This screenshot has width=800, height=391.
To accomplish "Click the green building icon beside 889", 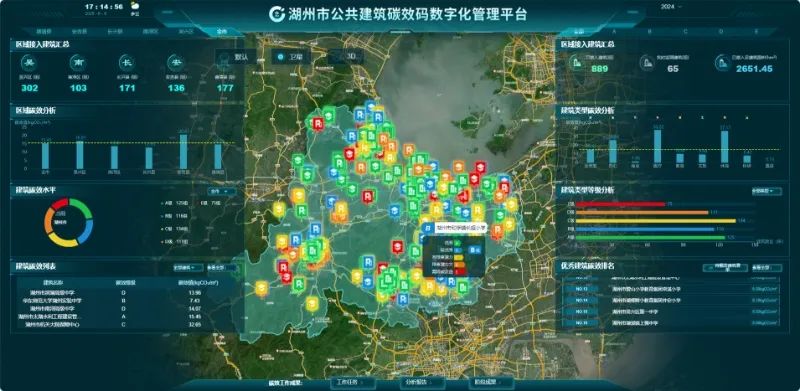I will (577, 63).
